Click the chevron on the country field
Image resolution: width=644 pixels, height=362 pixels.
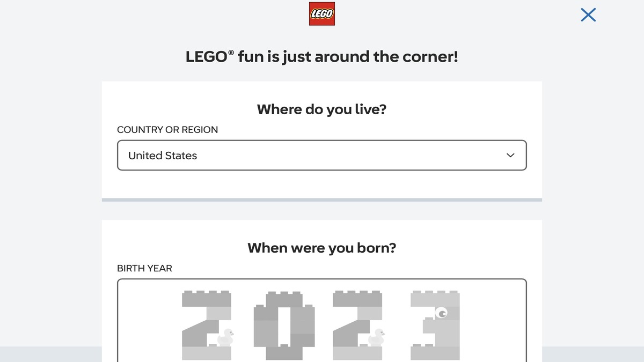(x=510, y=155)
